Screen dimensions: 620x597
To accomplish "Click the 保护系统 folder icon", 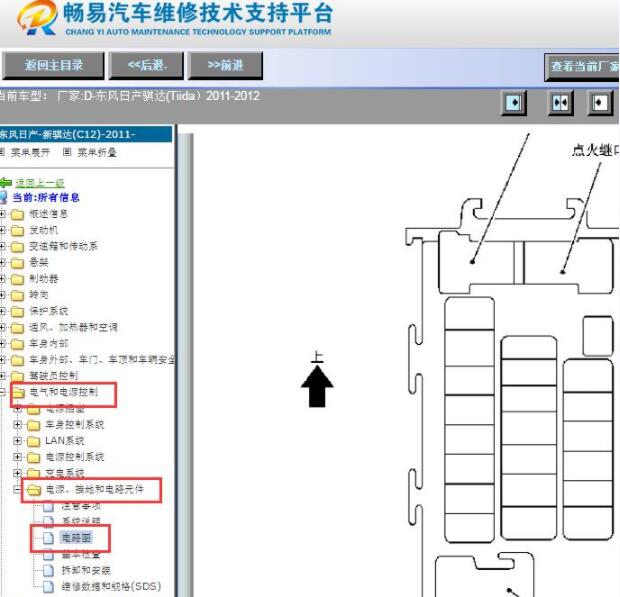I will point(17,312).
